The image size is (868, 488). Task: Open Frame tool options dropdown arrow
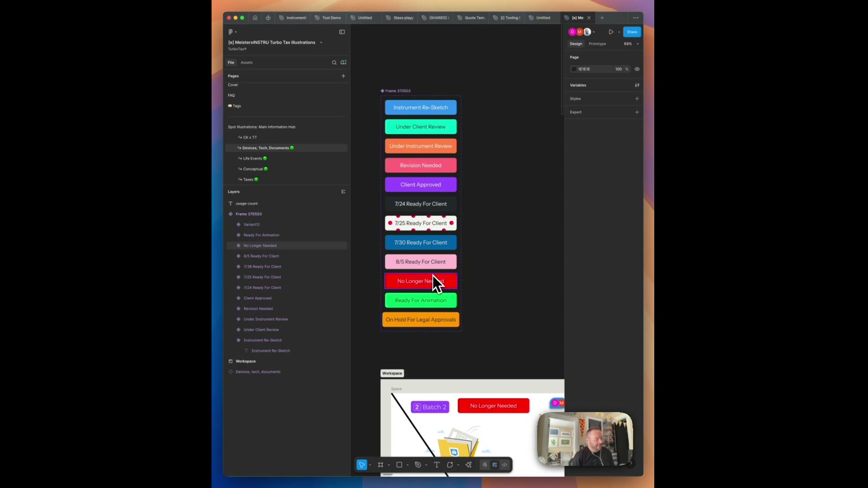pos(389,465)
